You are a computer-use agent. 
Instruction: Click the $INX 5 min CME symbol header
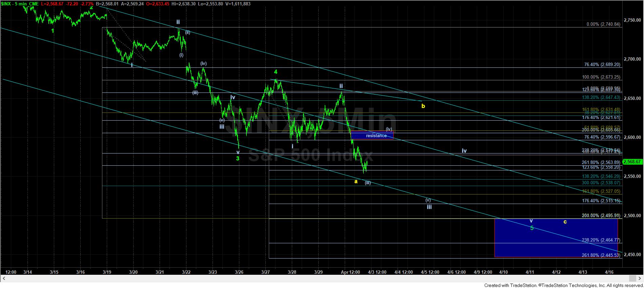pyautogui.click(x=20, y=4)
